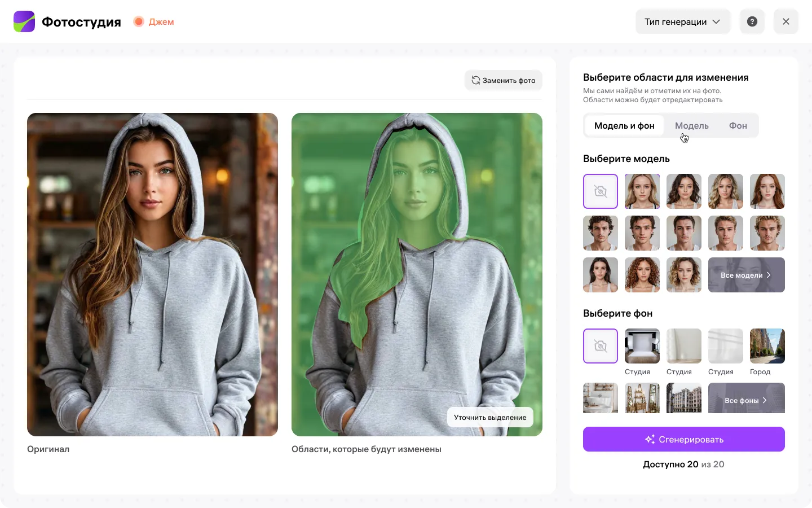812x508 pixels.
Task: Click the orange Джем badge
Action: pos(154,21)
